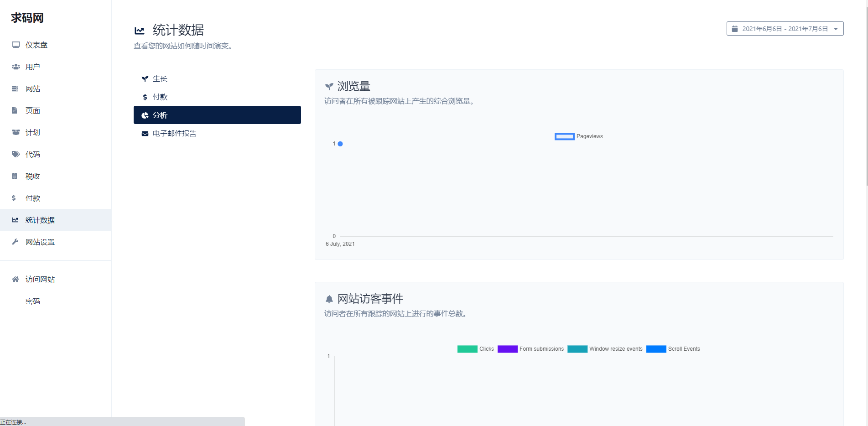Click the 统计数据 page title text
Image resolution: width=868 pixels, height=426 pixels.
[x=178, y=30]
